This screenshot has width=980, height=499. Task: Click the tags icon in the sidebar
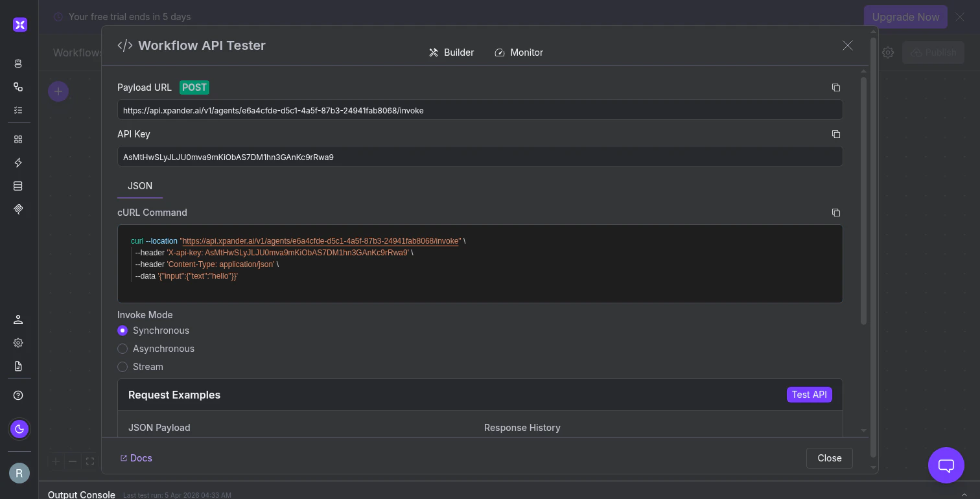(18, 209)
